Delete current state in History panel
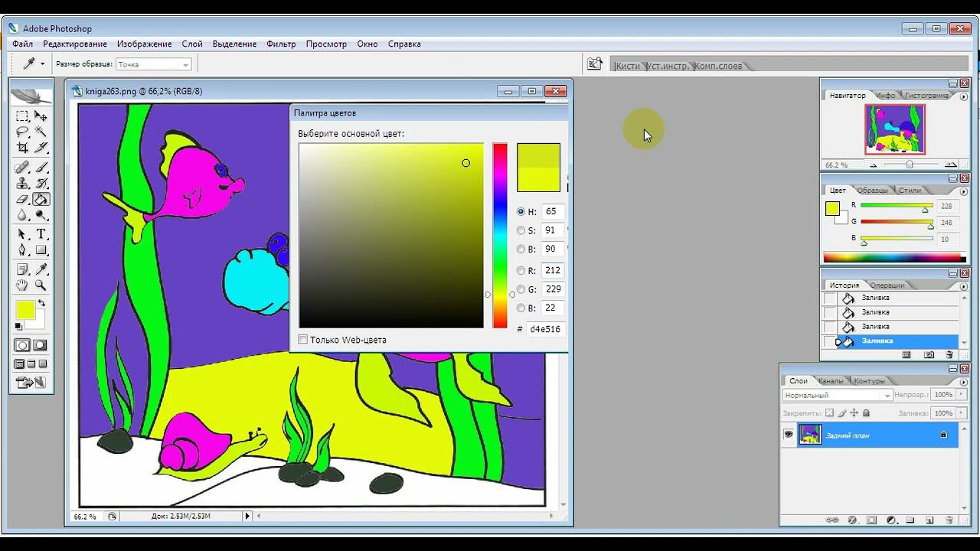Viewport: 980px width, 551px height. tap(949, 355)
